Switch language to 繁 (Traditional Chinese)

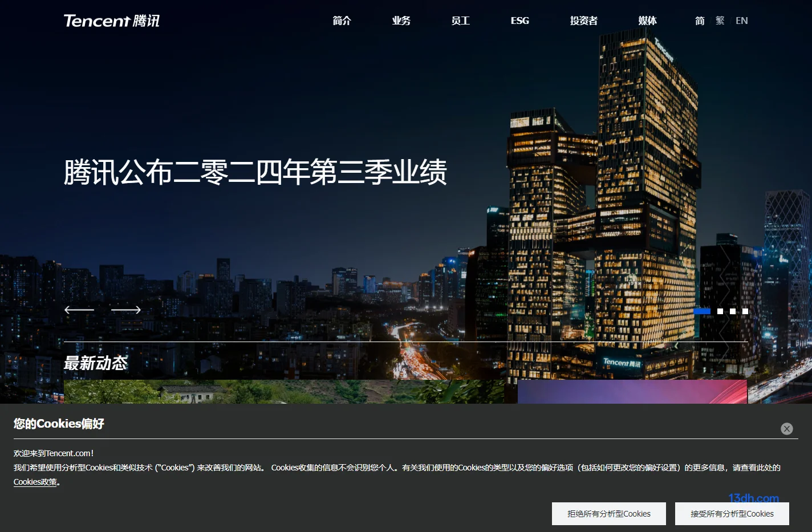pyautogui.click(x=720, y=21)
